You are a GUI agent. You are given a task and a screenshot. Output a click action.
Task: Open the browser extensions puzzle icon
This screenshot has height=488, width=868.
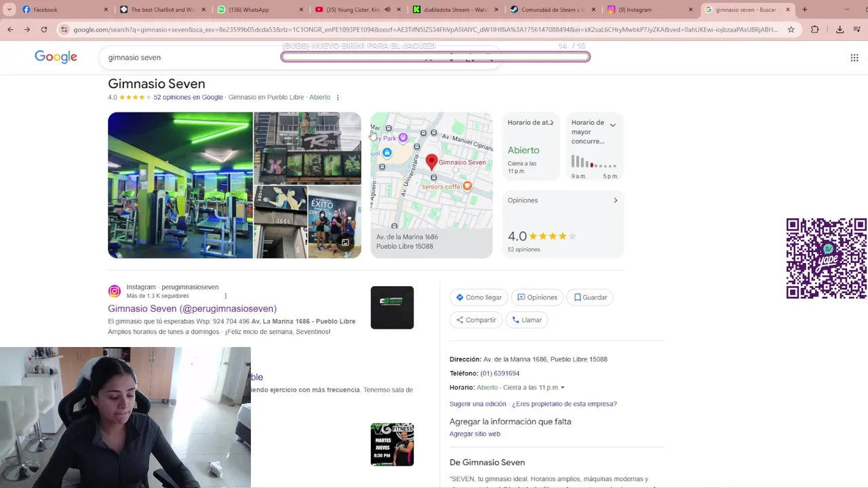(815, 29)
